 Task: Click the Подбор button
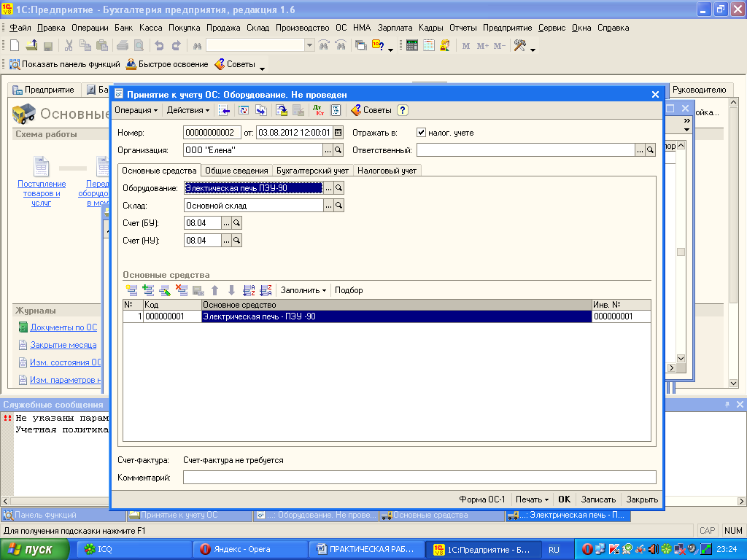click(349, 290)
